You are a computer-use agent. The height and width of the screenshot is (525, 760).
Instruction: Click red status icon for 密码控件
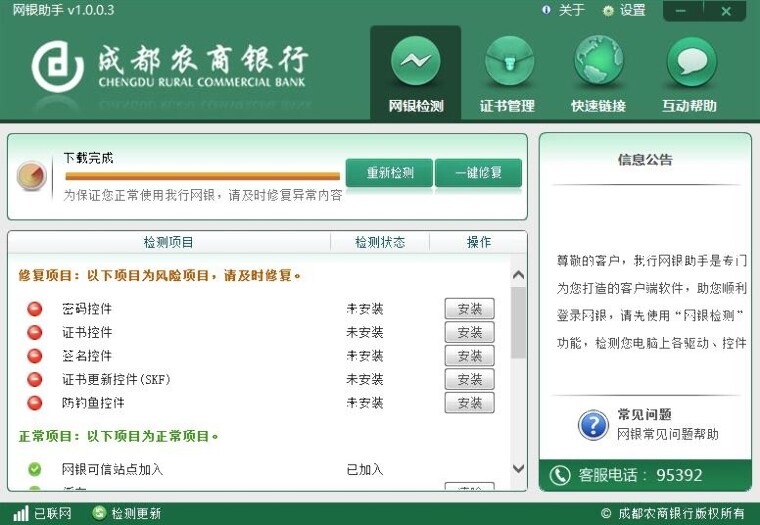coord(34,309)
